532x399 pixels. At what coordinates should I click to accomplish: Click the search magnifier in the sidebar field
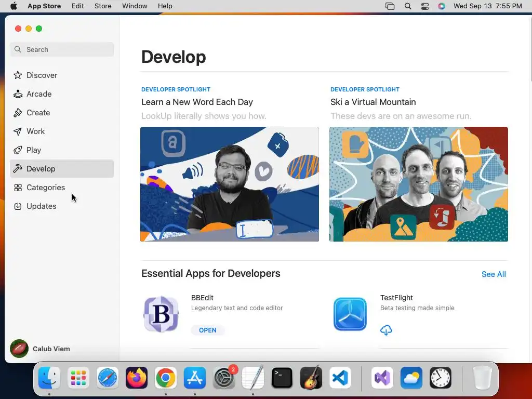(x=18, y=49)
